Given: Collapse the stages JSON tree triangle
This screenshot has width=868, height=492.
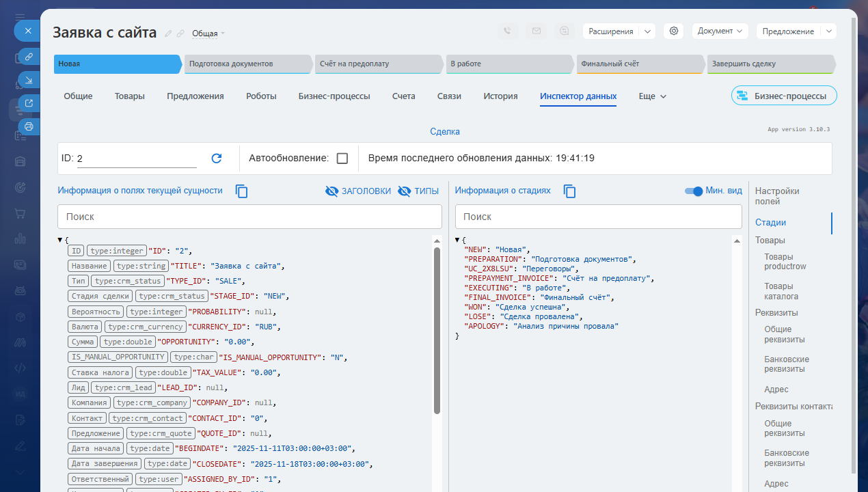Looking at the screenshot, I should [x=458, y=240].
